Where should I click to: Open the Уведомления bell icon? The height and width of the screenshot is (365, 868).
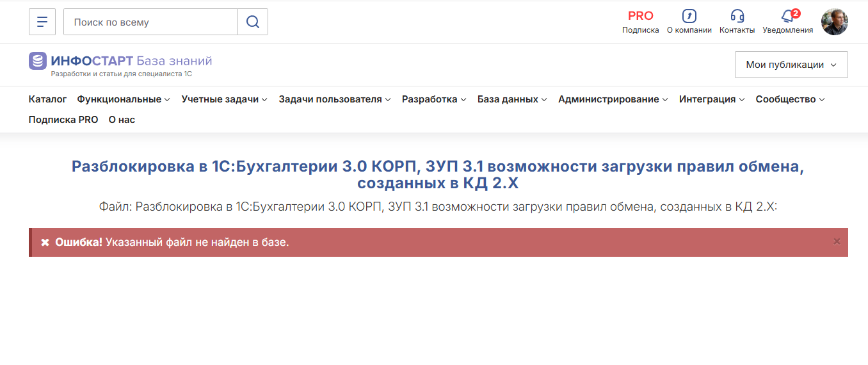[x=788, y=16]
